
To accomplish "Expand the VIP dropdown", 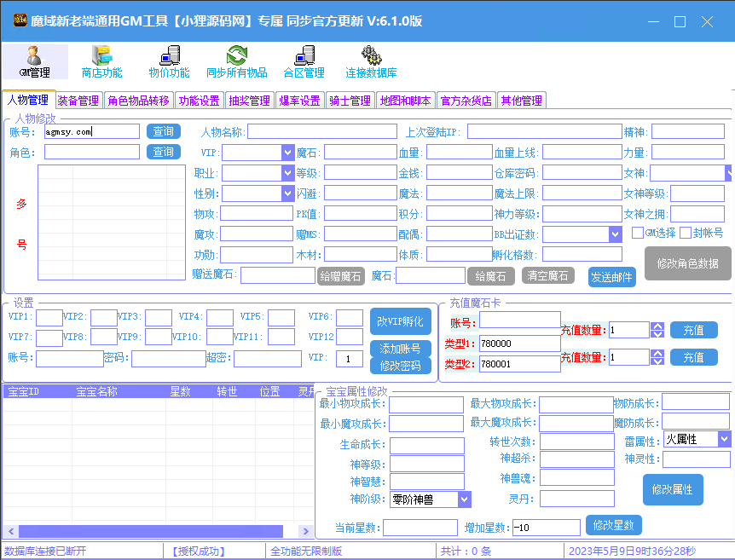I will click(x=287, y=153).
